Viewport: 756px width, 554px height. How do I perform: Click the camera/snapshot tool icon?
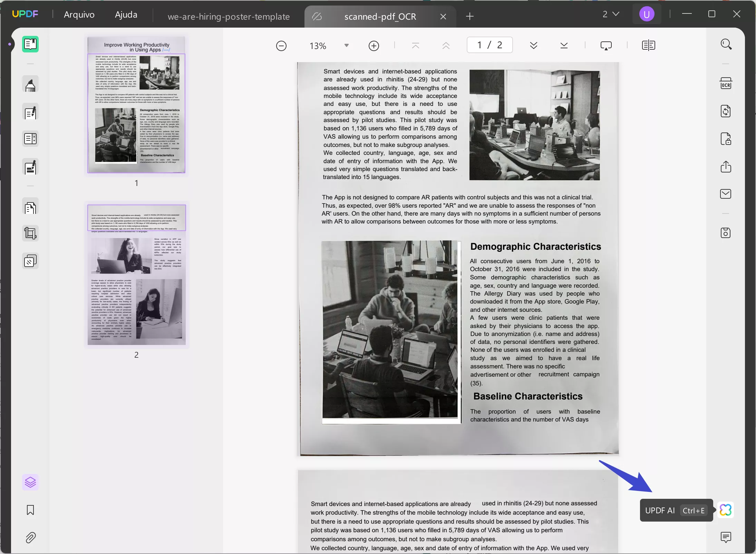[726, 232]
